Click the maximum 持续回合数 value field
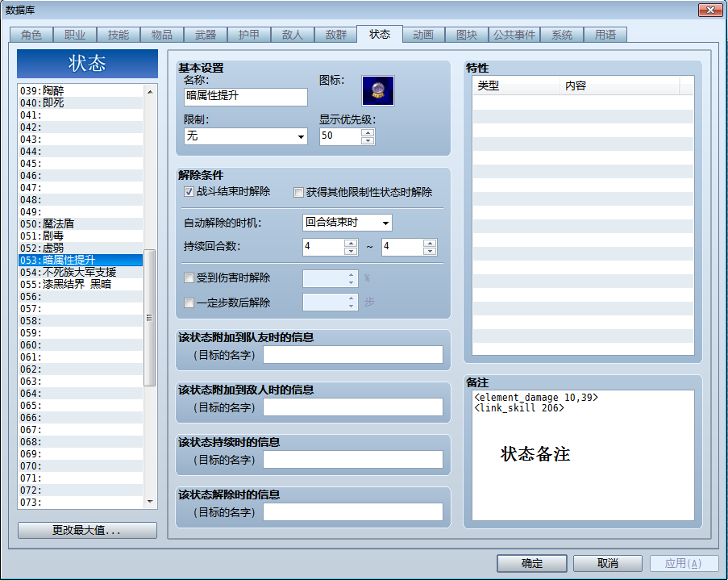 pyautogui.click(x=403, y=247)
